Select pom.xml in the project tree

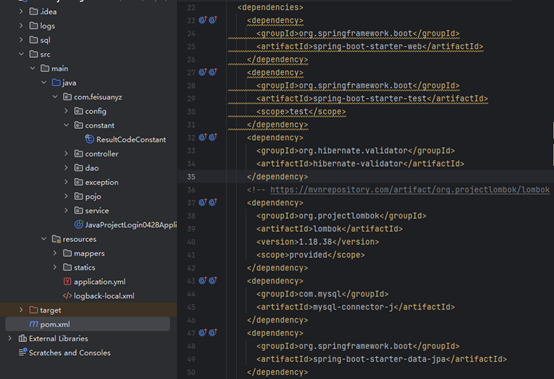(x=55, y=324)
